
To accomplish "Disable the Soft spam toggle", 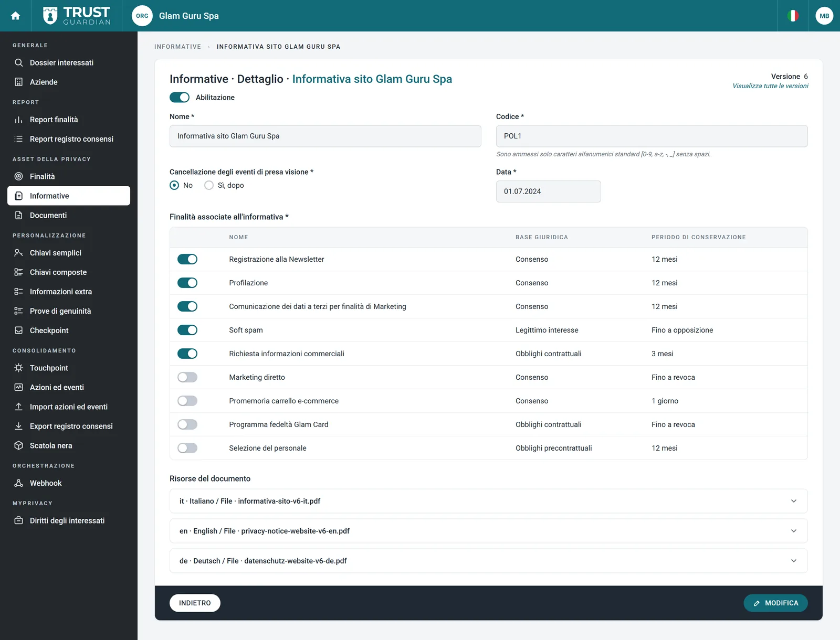I will tap(187, 330).
